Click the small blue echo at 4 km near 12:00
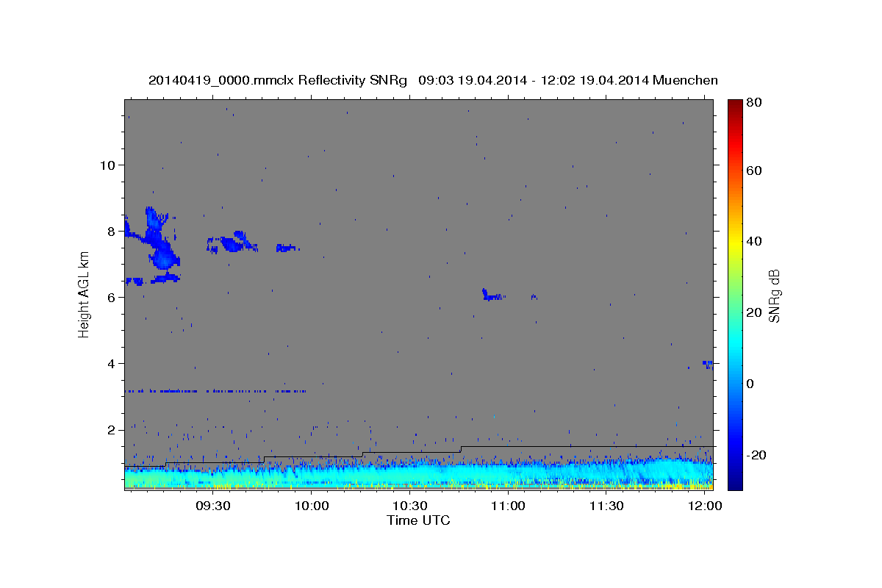This screenshot has height=588, width=882. tap(708, 363)
